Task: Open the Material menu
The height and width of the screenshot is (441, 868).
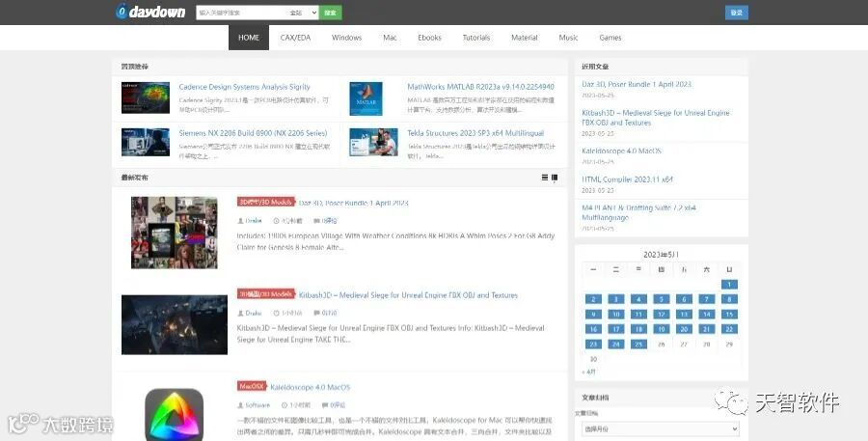Action: pyautogui.click(x=525, y=38)
